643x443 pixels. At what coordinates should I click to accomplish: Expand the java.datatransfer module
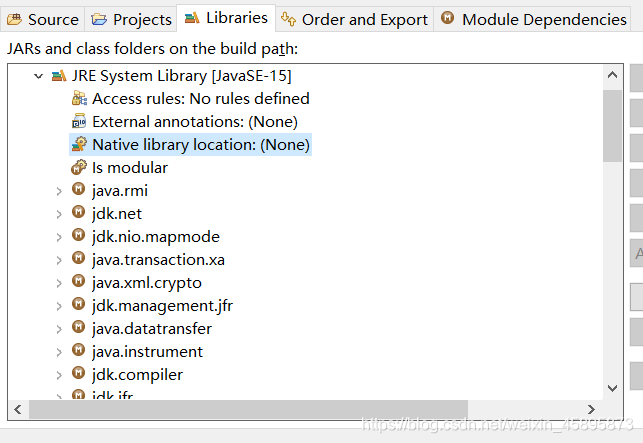(59, 329)
